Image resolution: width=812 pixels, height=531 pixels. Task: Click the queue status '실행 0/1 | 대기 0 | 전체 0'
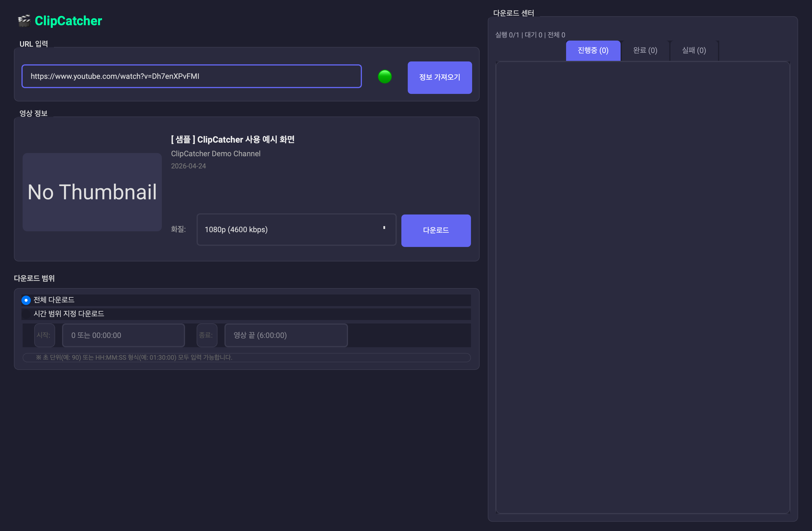point(530,35)
